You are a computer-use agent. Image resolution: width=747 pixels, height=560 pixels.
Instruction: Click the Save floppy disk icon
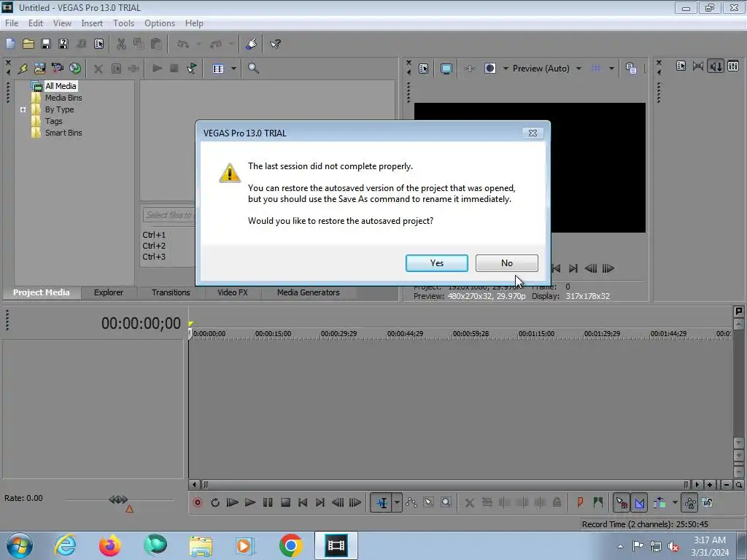tap(46, 44)
